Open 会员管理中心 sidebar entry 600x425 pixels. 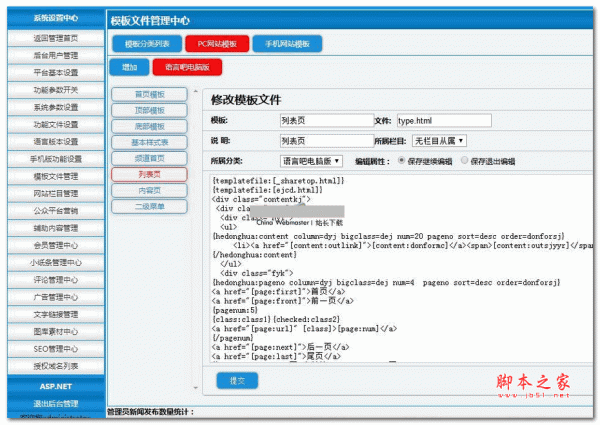(x=55, y=245)
